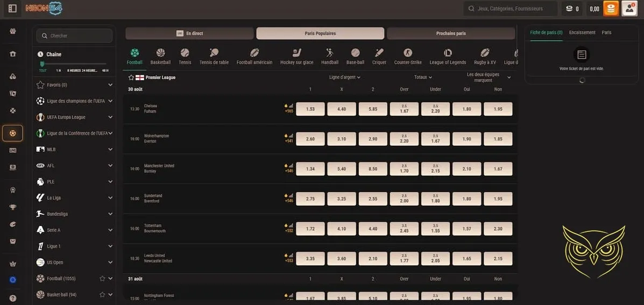Star the Basket-ball (94) category
The image size is (644, 305).
pos(102,295)
